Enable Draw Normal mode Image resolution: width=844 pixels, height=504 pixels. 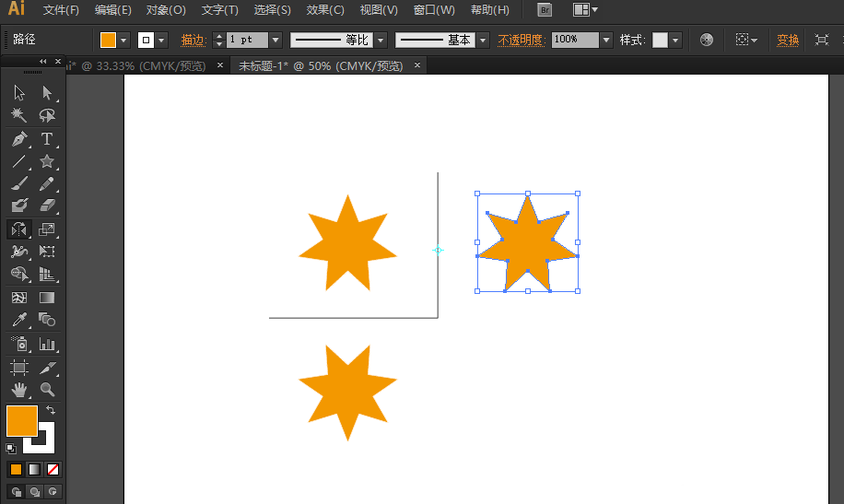point(17,492)
